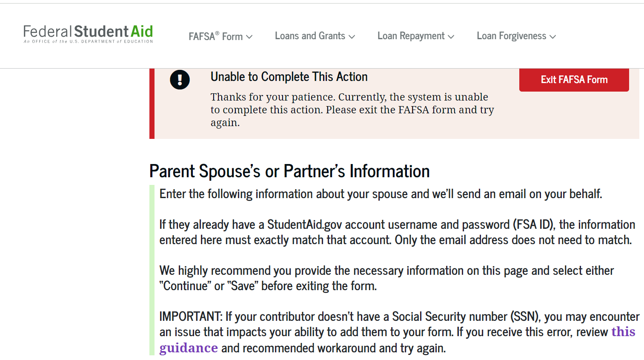Screen dimensions: 644x360
Task: Expand the chevron beside Loan Forgiveness
Action: (x=552, y=37)
